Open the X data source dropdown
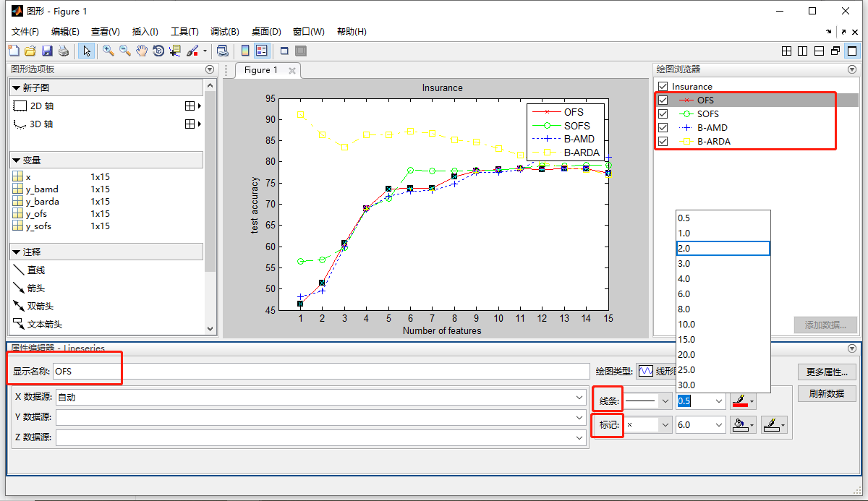 click(x=579, y=398)
